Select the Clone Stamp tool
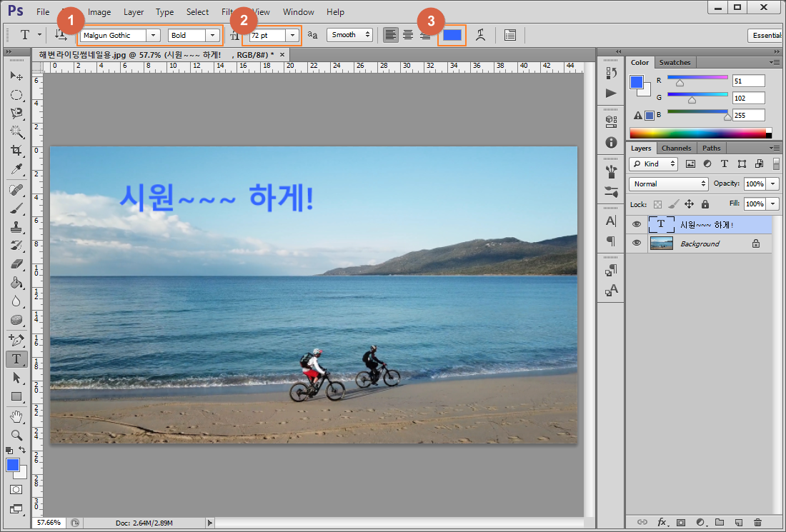Image resolution: width=786 pixels, height=532 pixels. (16, 227)
